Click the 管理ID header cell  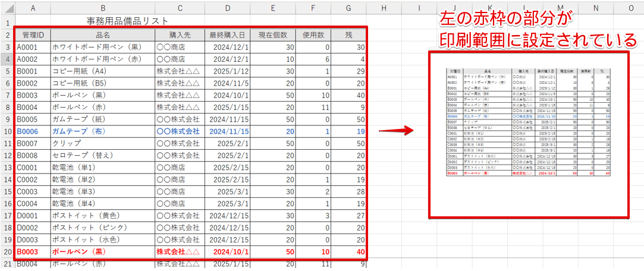point(33,34)
